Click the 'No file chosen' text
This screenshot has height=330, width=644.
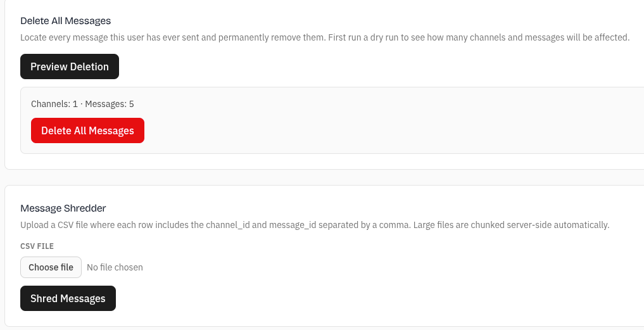coord(115,267)
